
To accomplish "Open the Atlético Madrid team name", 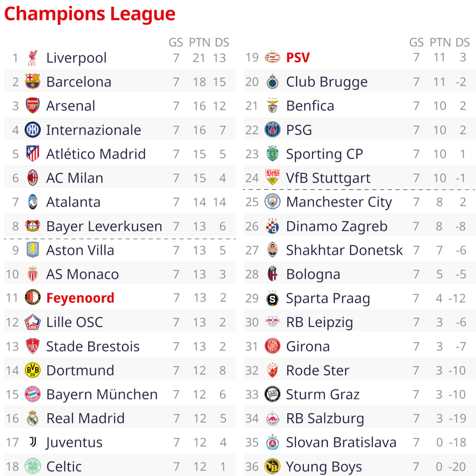I will 96,154.
